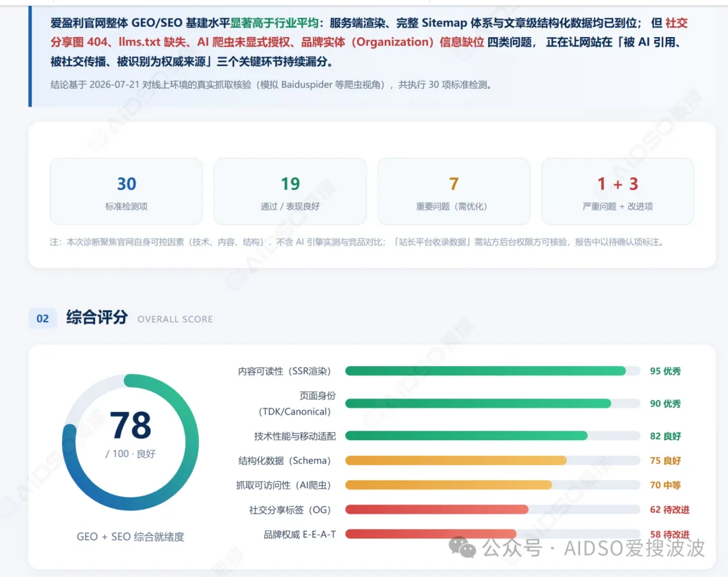The width and height of the screenshot is (728, 577).
Task: Click the 页面身份 (TDK/Canonical) progress bar
Action: point(493,403)
